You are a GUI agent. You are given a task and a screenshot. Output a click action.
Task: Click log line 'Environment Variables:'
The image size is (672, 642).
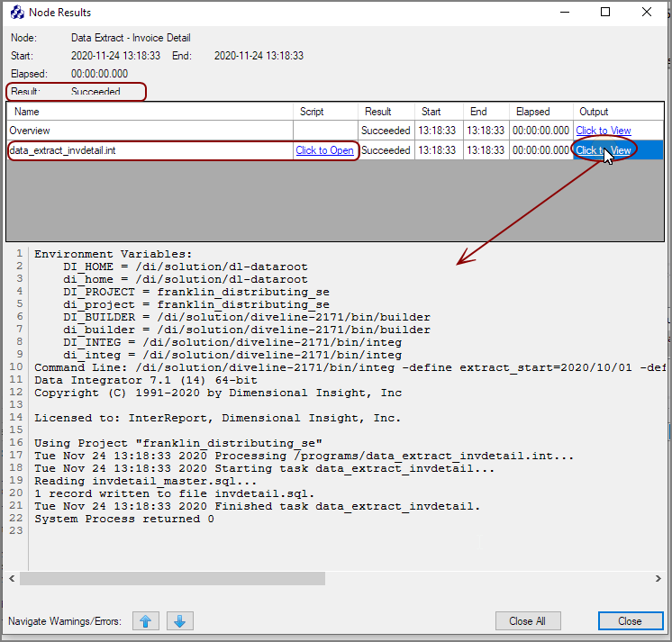tap(114, 254)
